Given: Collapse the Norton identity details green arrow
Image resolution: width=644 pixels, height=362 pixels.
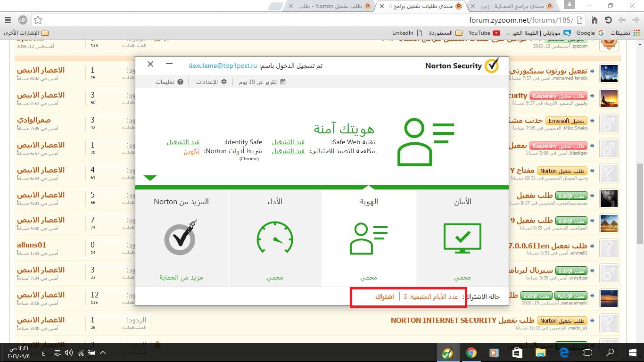Looking at the screenshot, I should 150,178.
